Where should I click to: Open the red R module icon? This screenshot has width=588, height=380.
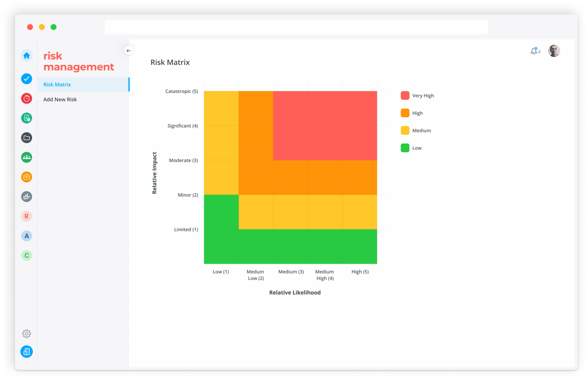coord(27,216)
